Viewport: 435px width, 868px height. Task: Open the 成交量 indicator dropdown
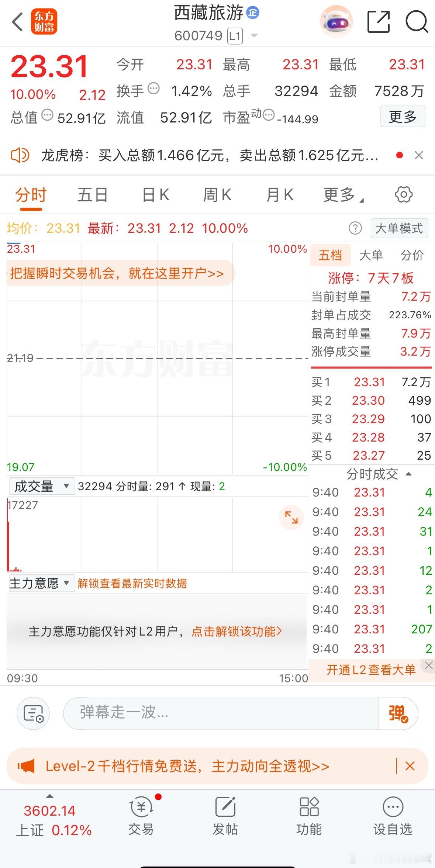42,486
